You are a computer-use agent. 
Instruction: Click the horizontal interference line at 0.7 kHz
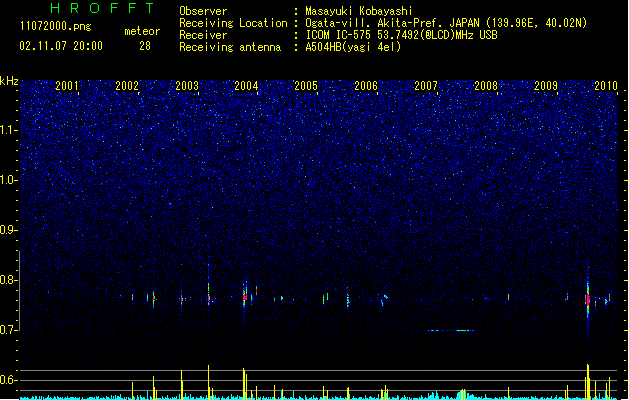click(452, 331)
